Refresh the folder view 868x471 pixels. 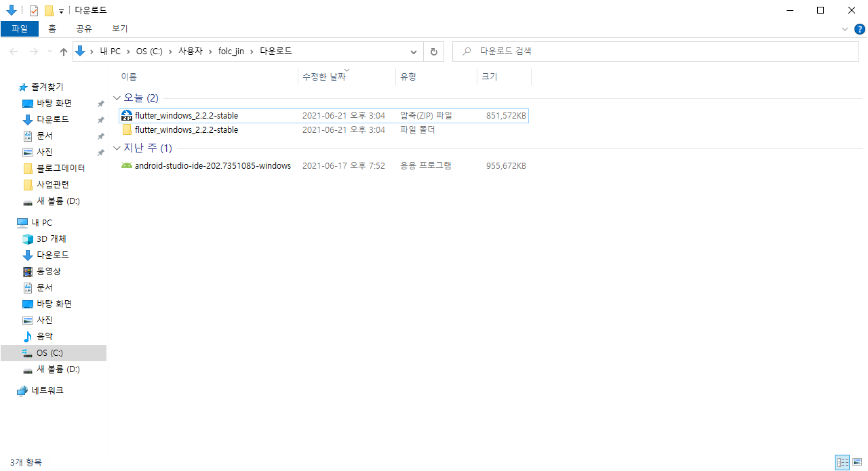tap(433, 52)
